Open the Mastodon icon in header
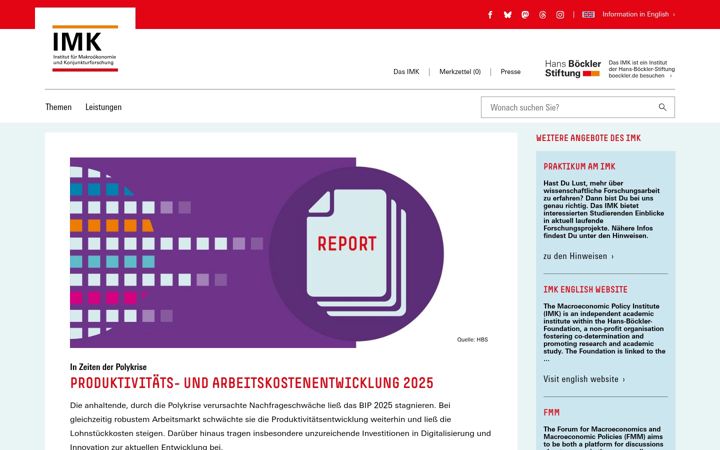Viewport: 720px width, 450px height. [525, 15]
